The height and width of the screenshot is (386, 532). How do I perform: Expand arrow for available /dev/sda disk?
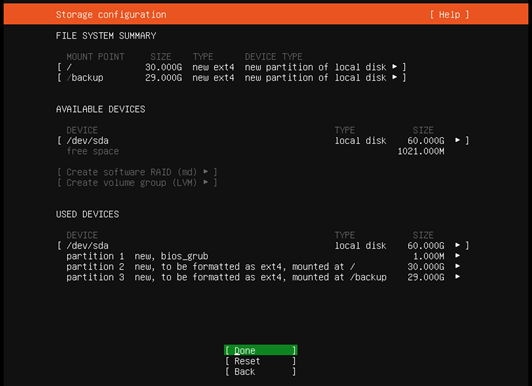458,140
